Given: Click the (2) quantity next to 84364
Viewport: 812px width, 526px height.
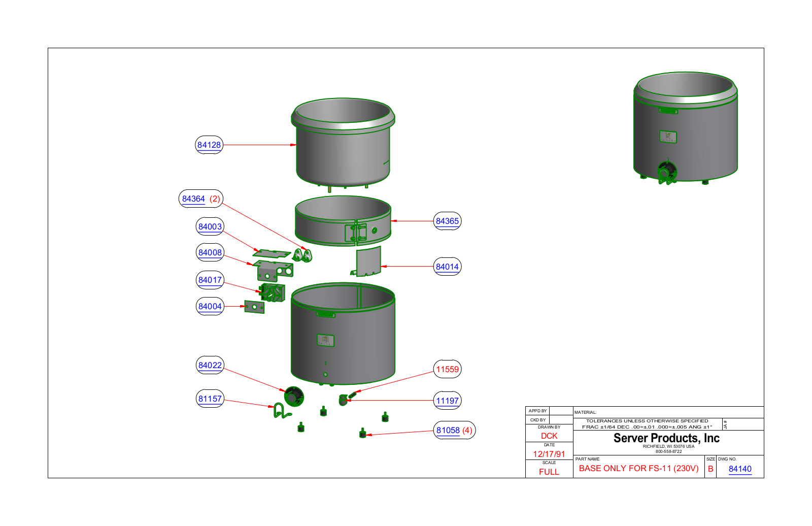Looking at the screenshot, I should pos(215,199).
